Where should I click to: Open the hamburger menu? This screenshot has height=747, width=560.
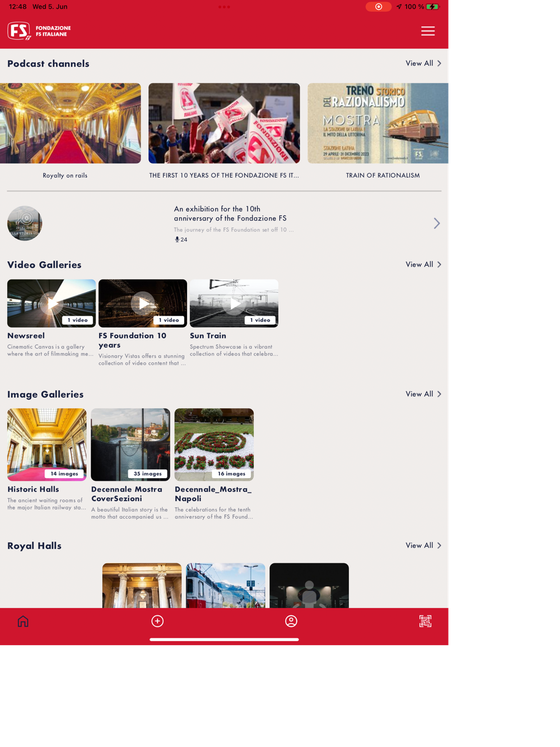tap(428, 31)
